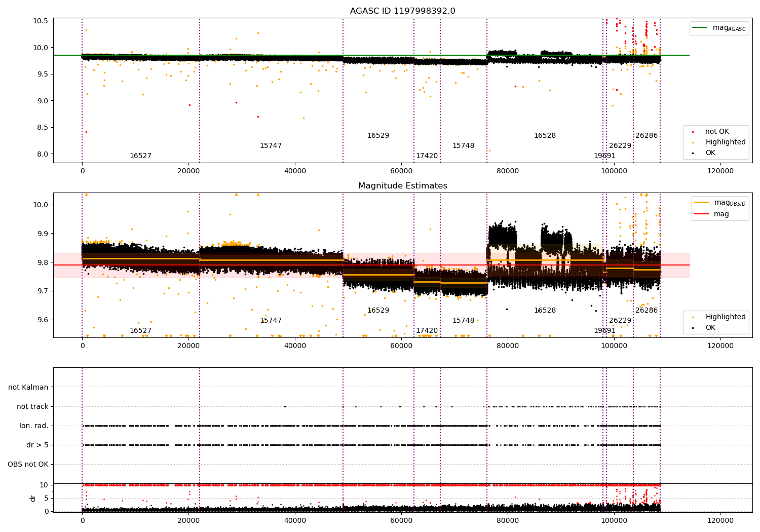Click label 15747 in Magnitude Estimates plot
Image resolution: width=760 pixels, height=532 pixels.
pyautogui.click(x=271, y=321)
